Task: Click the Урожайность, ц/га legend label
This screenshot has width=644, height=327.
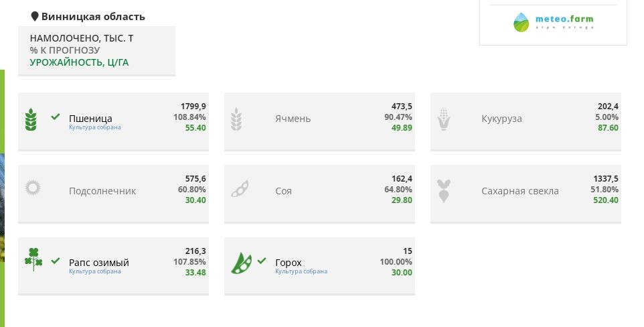Action: point(79,62)
